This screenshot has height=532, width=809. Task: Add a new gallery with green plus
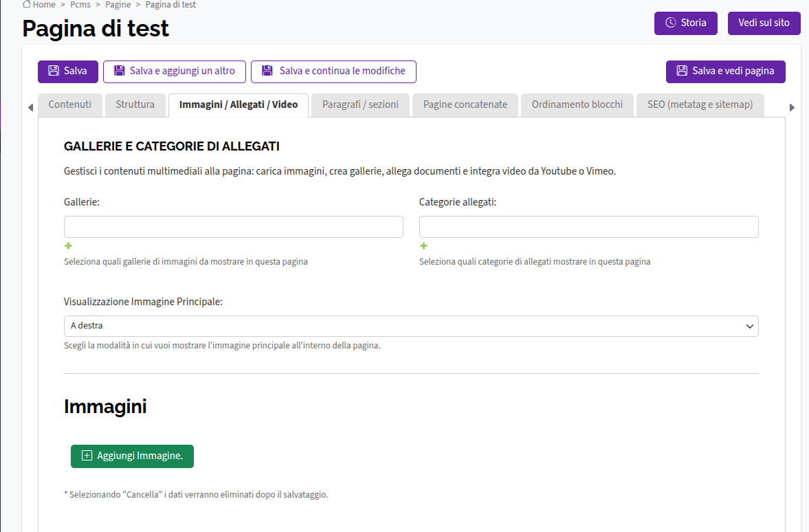[x=68, y=246]
